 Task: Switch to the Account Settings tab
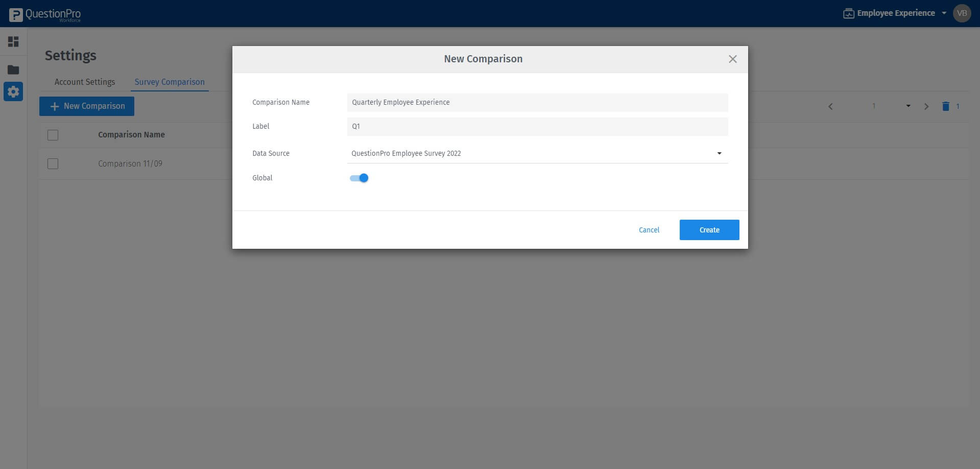(x=84, y=82)
